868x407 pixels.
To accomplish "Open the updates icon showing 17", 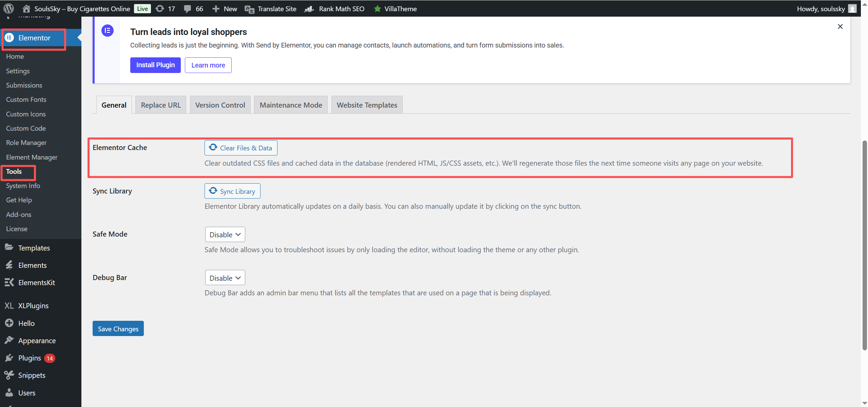I will [x=160, y=8].
